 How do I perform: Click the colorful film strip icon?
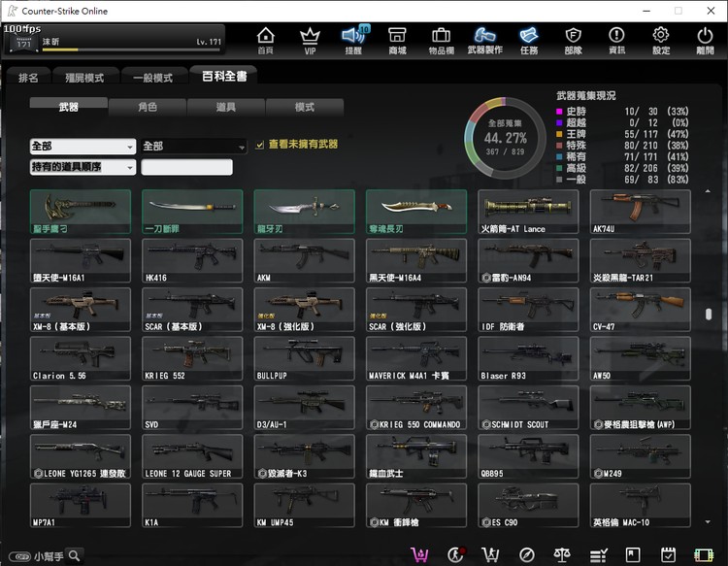[704, 555]
